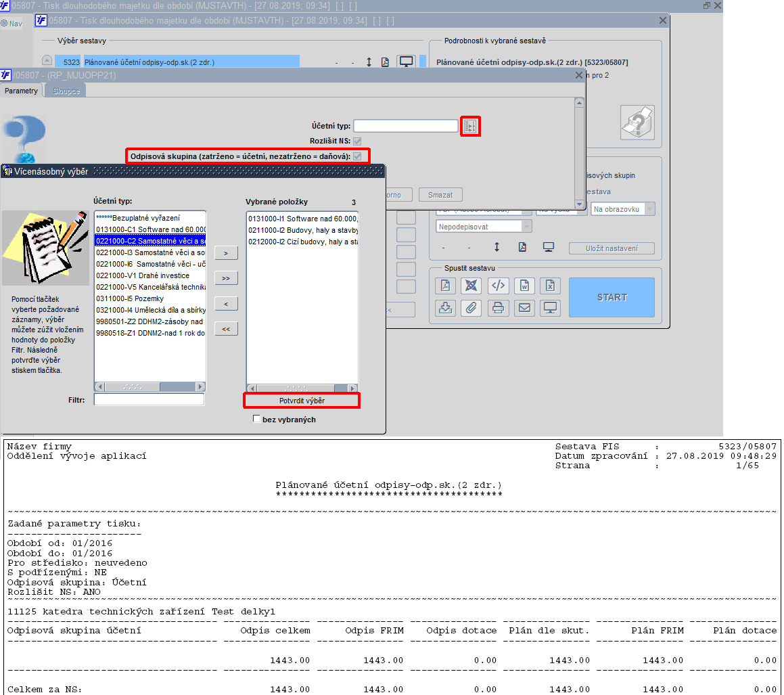Image resolution: width=784 pixels, height=695 pixels.
Task: Export report to Excel spreadsheet
Action: pos(550,286)
